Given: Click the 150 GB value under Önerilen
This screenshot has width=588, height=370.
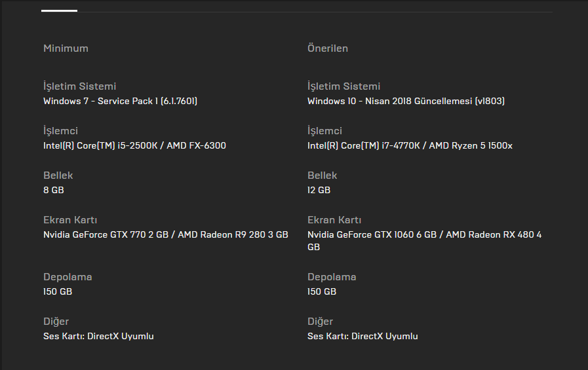Looking at the screenshot, I should [x=322, y=291].
